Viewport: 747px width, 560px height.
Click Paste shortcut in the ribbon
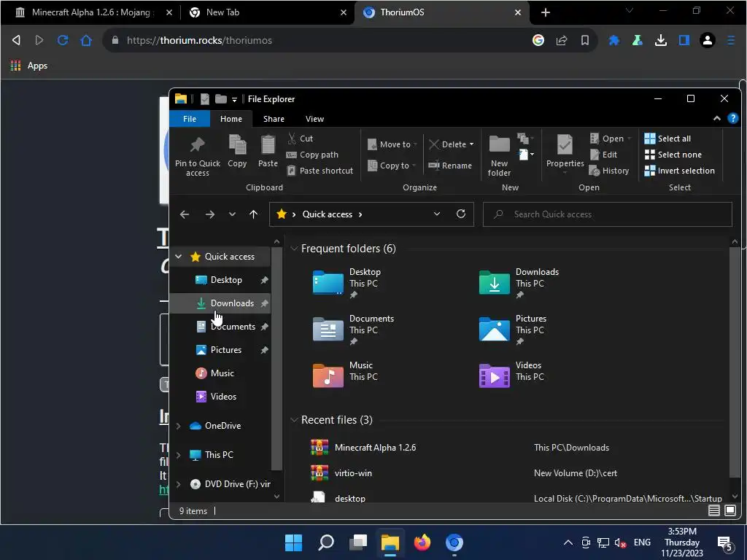pos(320,171)
